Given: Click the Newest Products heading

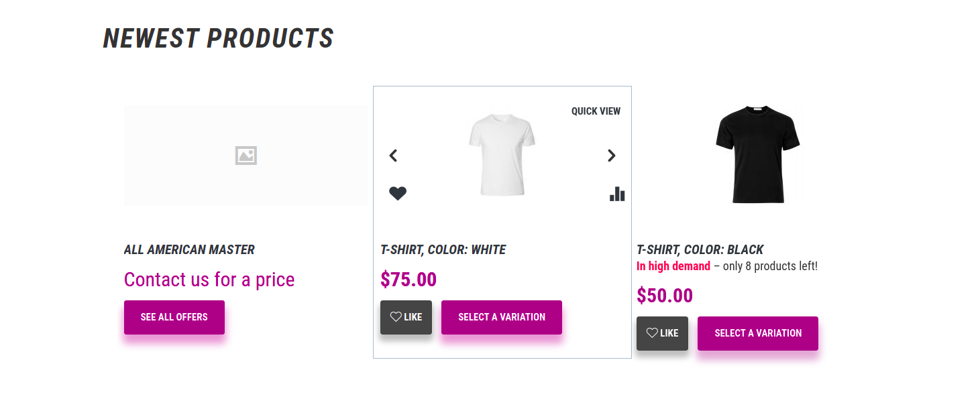Looking at the screenshot, I should (219, 38).
